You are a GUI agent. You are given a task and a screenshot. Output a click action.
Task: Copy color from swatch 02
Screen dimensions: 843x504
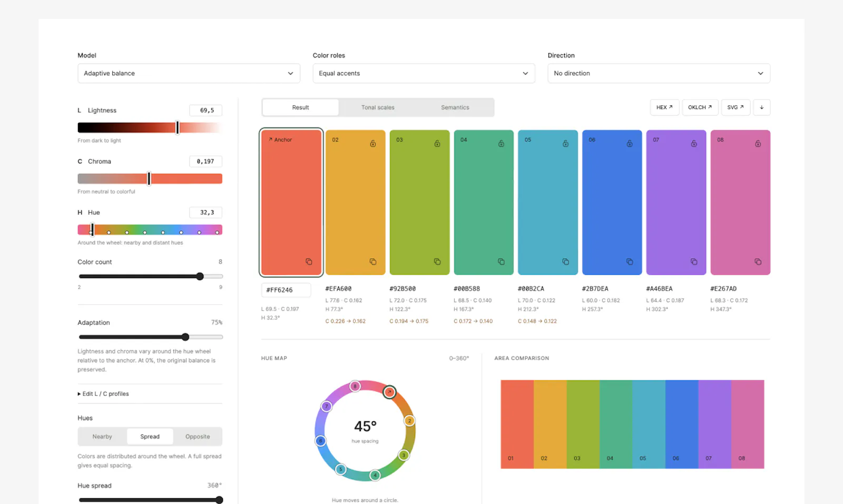pos(373,262)
